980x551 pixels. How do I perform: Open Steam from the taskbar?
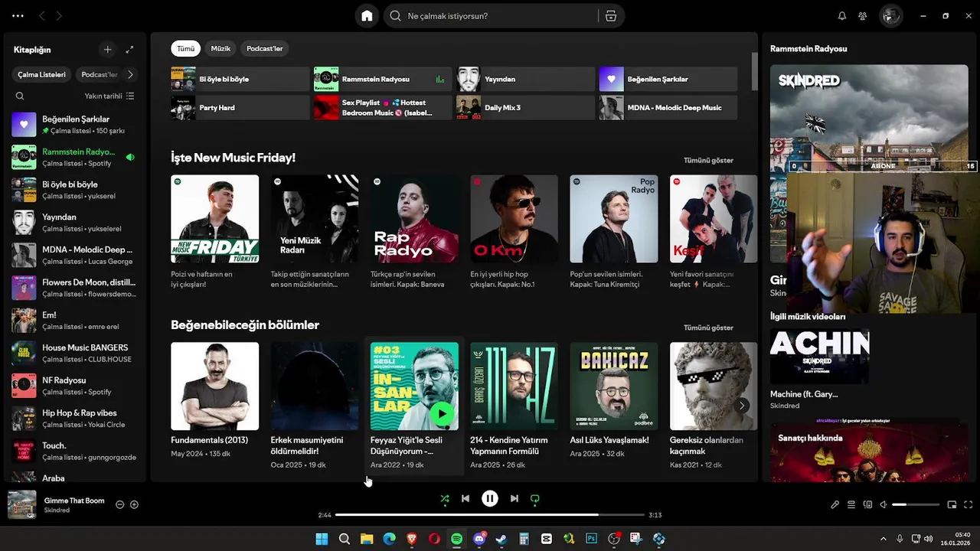click(x=501, y=539)
